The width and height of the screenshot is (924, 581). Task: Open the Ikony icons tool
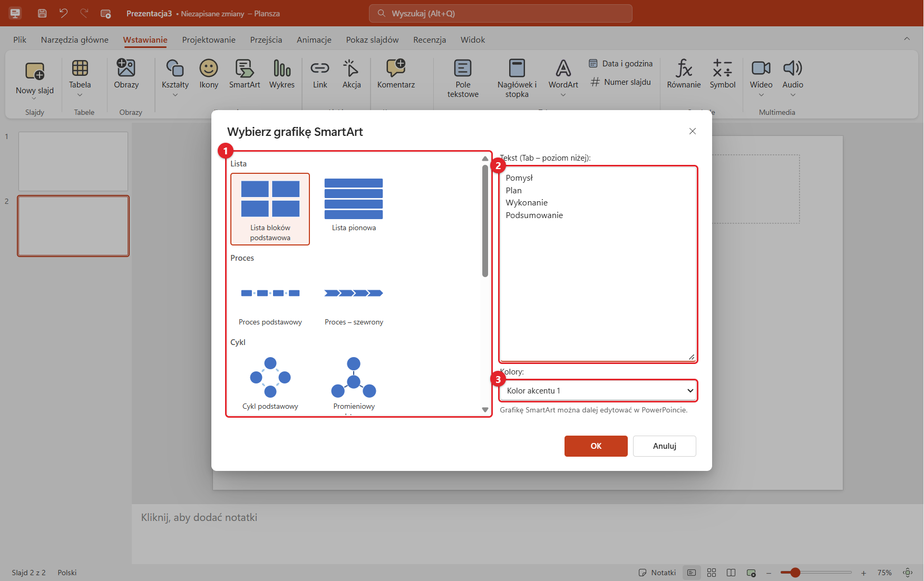tap(209, 74)
